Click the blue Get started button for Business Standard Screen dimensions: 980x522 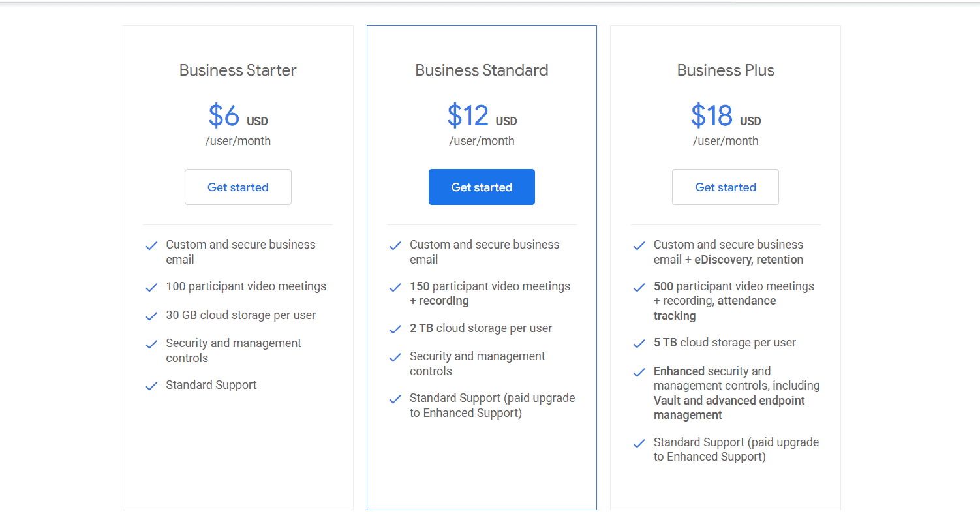[x=482, y=187]
